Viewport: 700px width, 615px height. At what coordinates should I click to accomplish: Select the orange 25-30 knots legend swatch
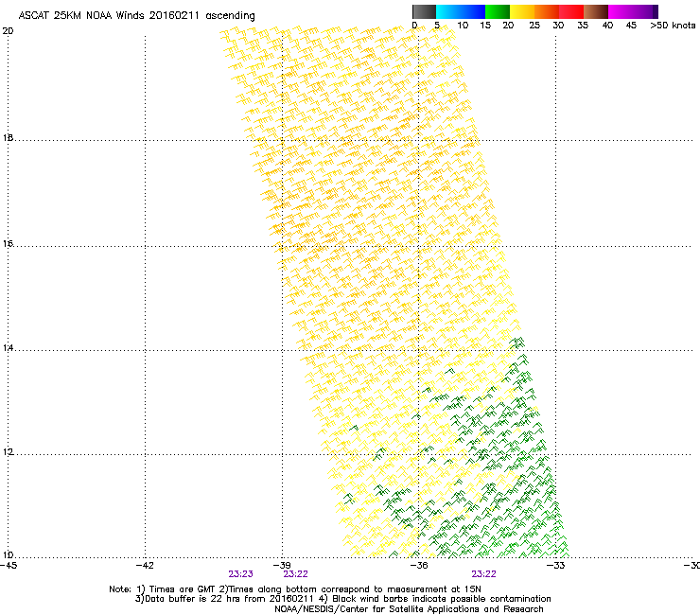(x=547, y=11)
